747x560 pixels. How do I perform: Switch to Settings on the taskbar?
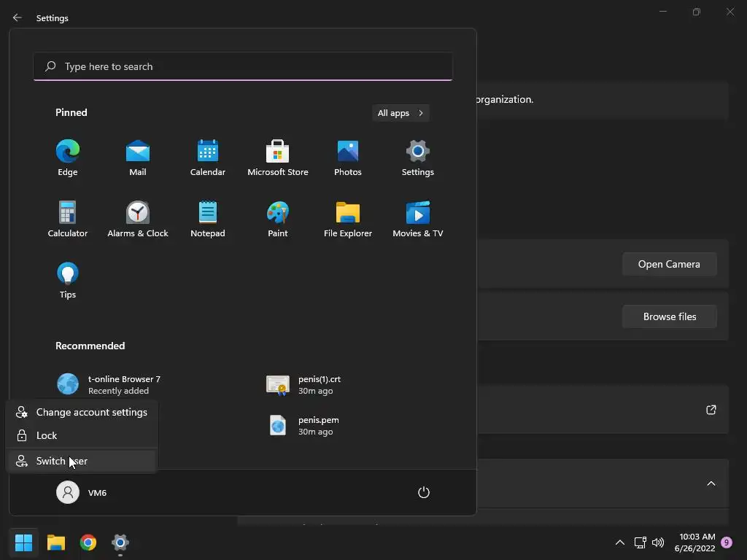click(120, 542)
